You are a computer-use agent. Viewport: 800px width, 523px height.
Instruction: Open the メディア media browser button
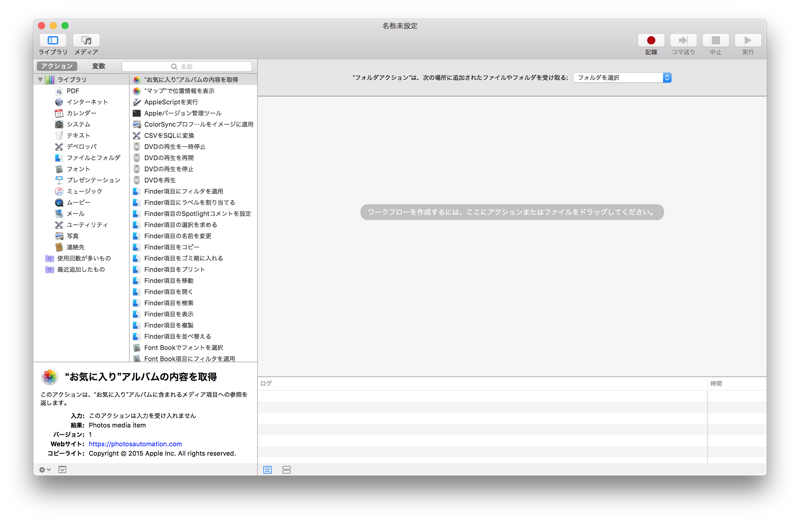point(86,40)
